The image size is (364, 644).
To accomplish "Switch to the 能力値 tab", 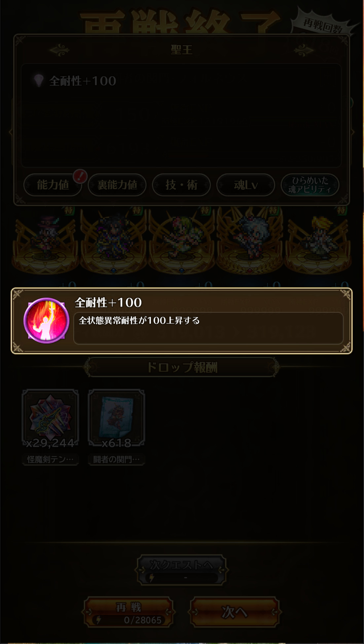I will [53, 185].
